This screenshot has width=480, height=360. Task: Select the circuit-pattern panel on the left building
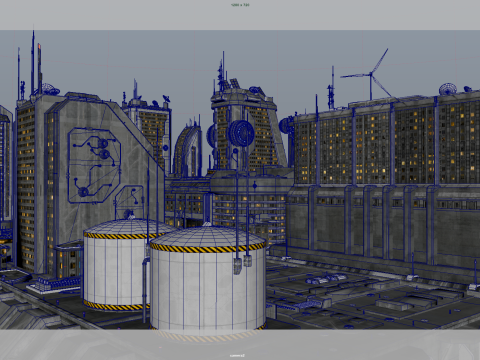coord(94,165)
